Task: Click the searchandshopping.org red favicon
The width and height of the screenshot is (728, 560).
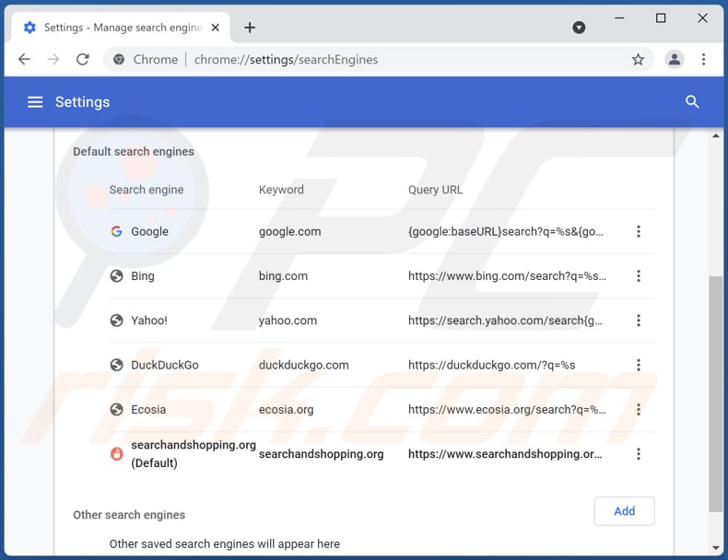Action: (x=116, y=454)
